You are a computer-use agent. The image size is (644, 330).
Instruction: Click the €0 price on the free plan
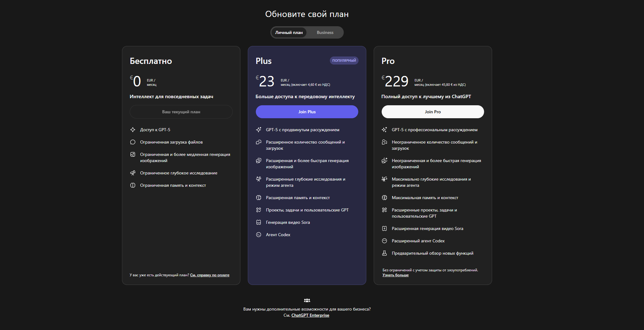[135, 81]
